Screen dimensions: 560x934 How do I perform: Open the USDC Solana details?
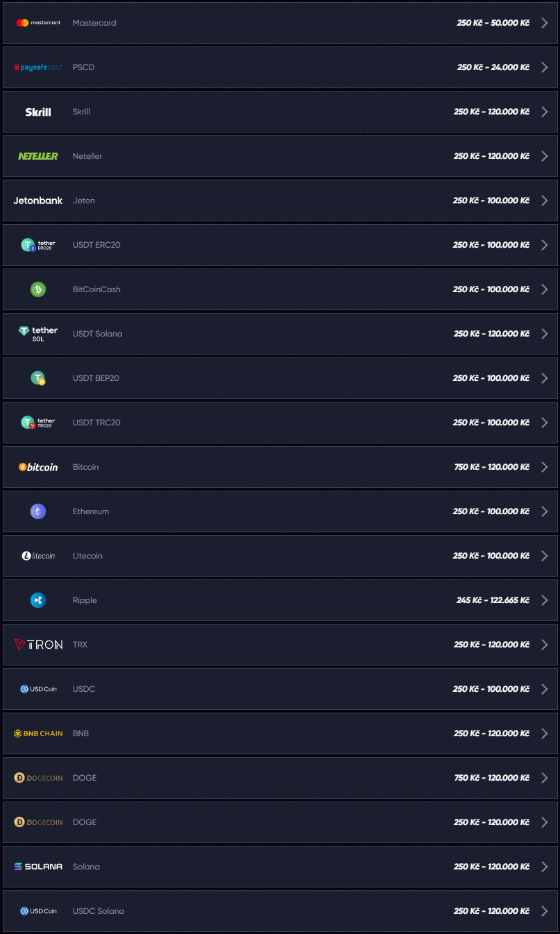545,910
